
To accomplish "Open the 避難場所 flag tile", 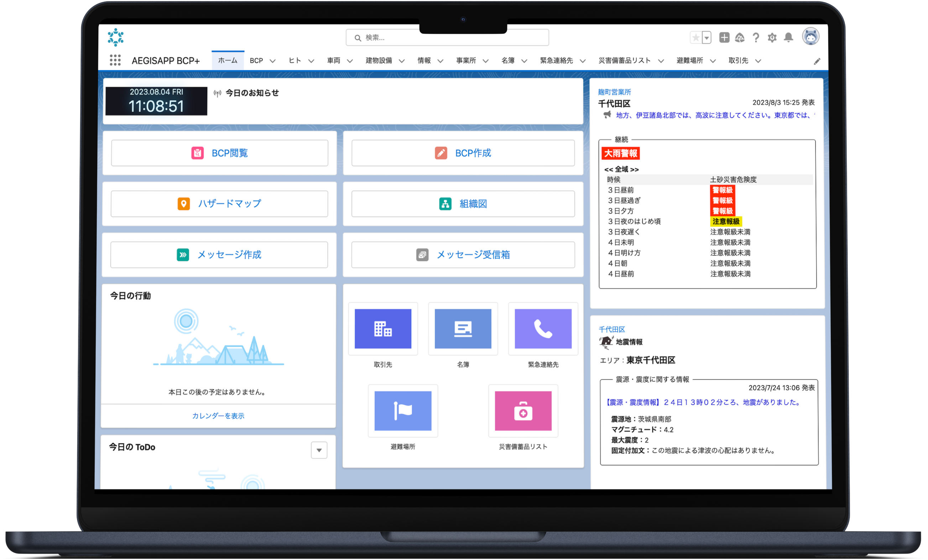I will pyautogui.click(x=403, y=410).
